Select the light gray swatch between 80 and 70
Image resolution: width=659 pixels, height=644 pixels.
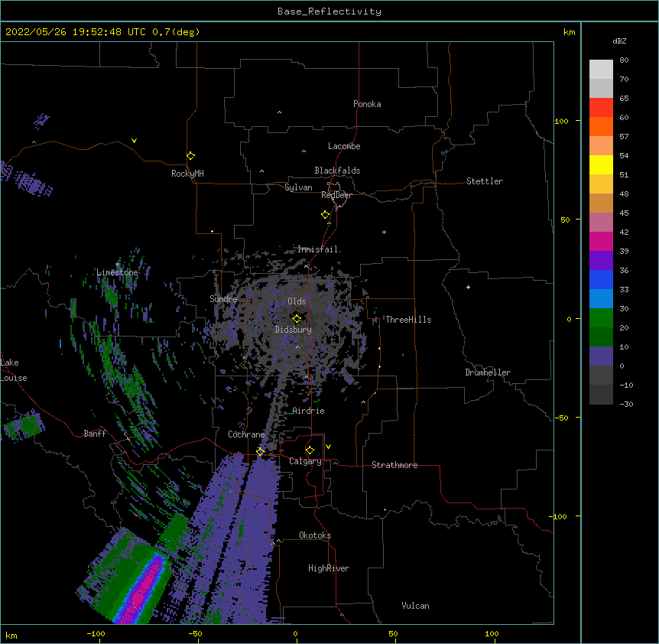coord(601,70)
